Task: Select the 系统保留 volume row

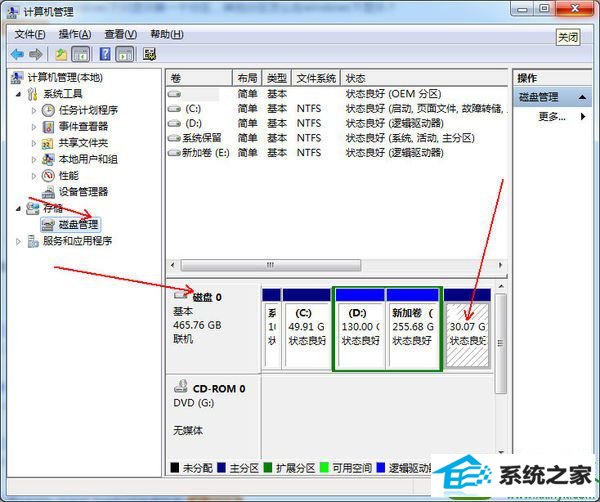Action: coord(337,138)
